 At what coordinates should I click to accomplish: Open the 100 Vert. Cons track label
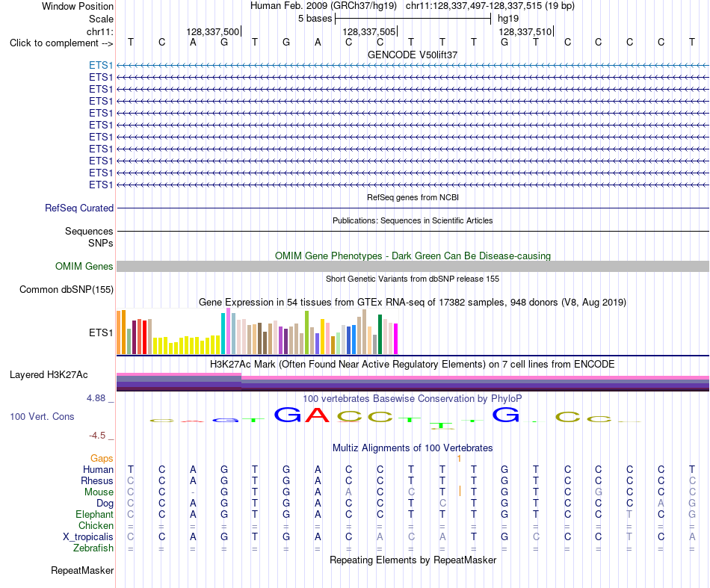[42, 416]
